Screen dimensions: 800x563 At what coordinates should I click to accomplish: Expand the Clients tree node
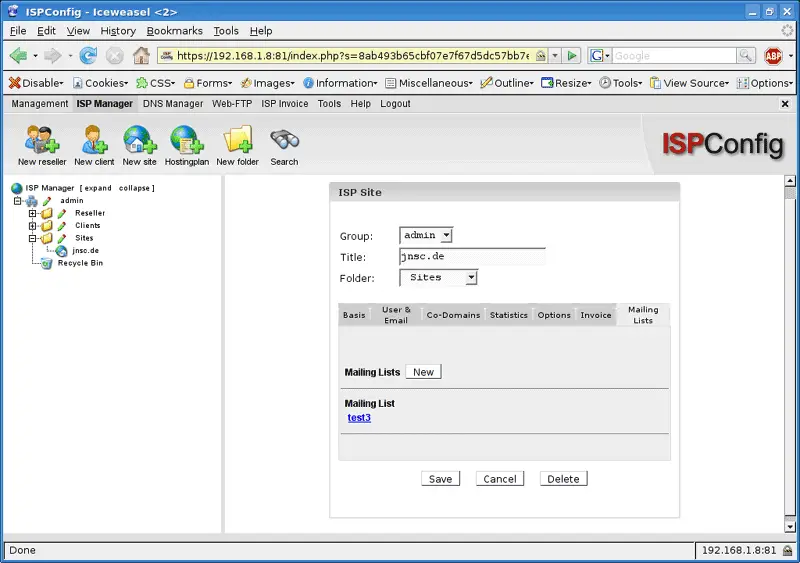pos(32,226)
